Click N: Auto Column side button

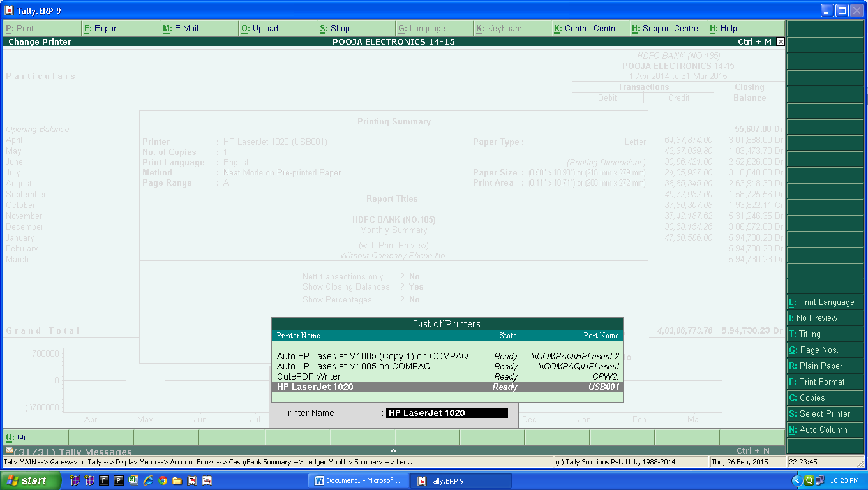click(x=825, y=430)
